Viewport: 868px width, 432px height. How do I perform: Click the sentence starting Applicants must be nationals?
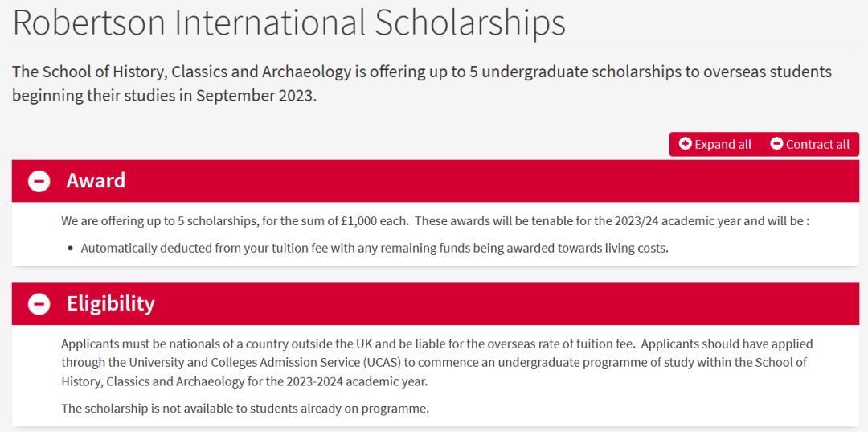coord(349,344)
